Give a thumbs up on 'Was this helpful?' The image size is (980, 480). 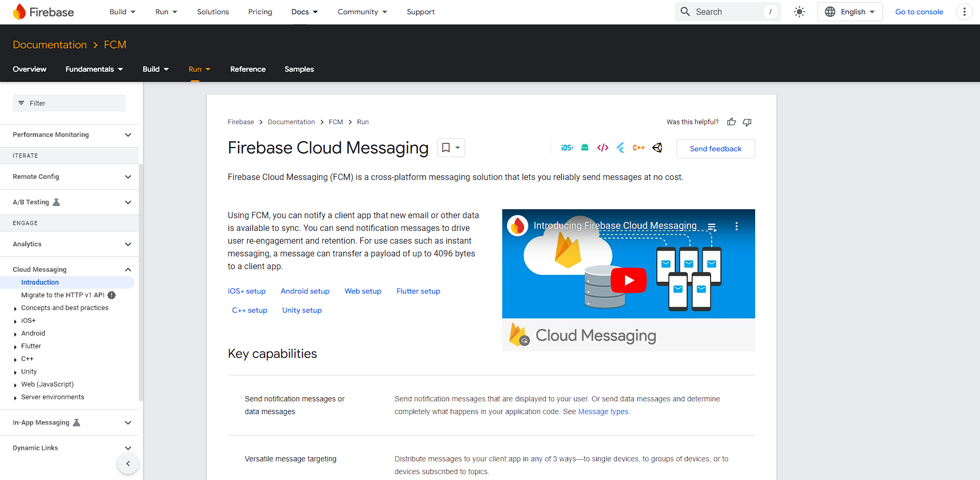pos(731,122)
